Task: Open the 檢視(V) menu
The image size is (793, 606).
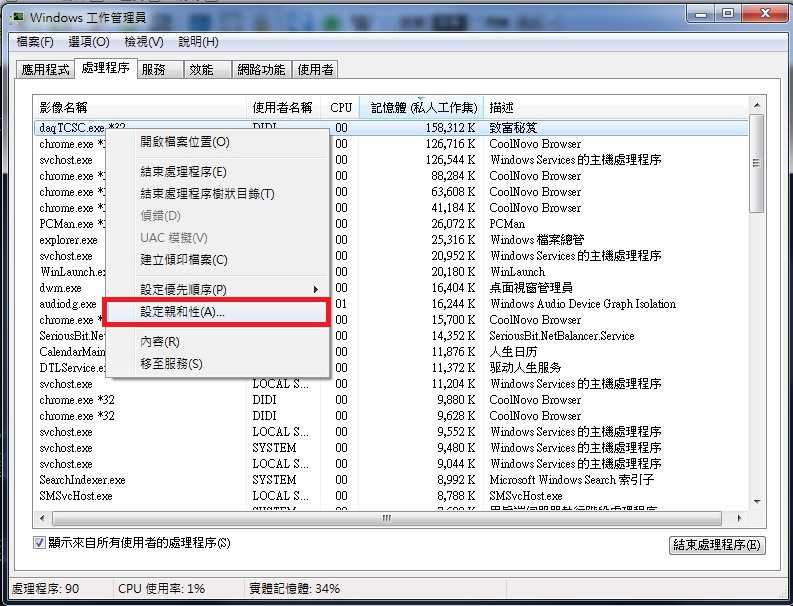Action: (x=144, y=42)
